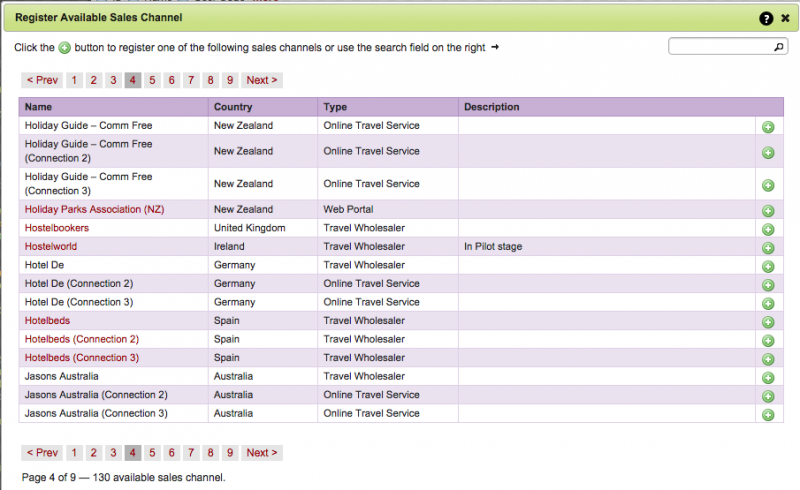Open the Hostelbookers link
The image size is (800, 490).
click(x=57, y=228)
